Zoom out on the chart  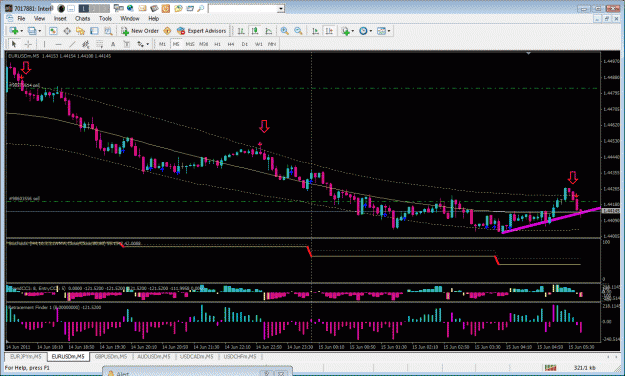298,31
